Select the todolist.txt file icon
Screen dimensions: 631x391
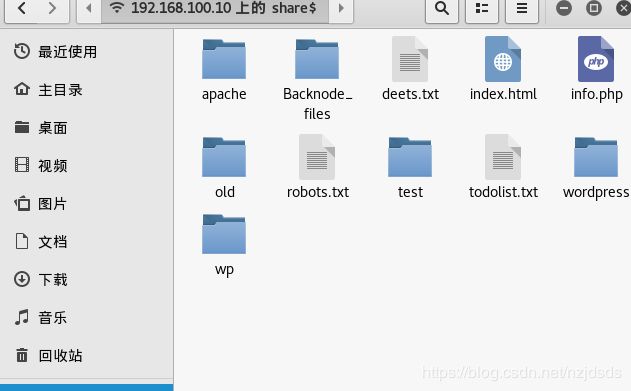pos(503,157)
